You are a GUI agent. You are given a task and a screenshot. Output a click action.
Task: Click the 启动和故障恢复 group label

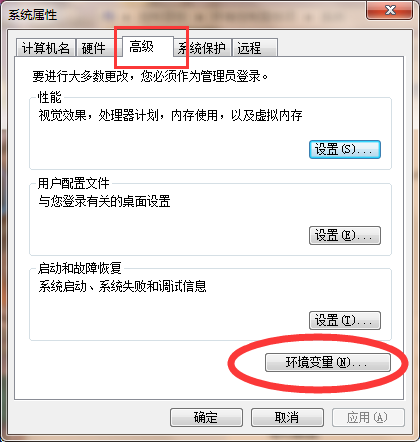(79, 268)
